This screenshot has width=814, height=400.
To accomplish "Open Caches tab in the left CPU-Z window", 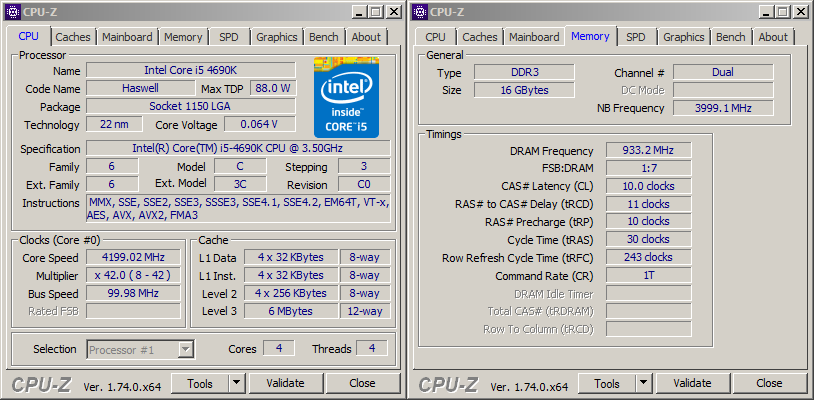I will click(x=73, y=37).
